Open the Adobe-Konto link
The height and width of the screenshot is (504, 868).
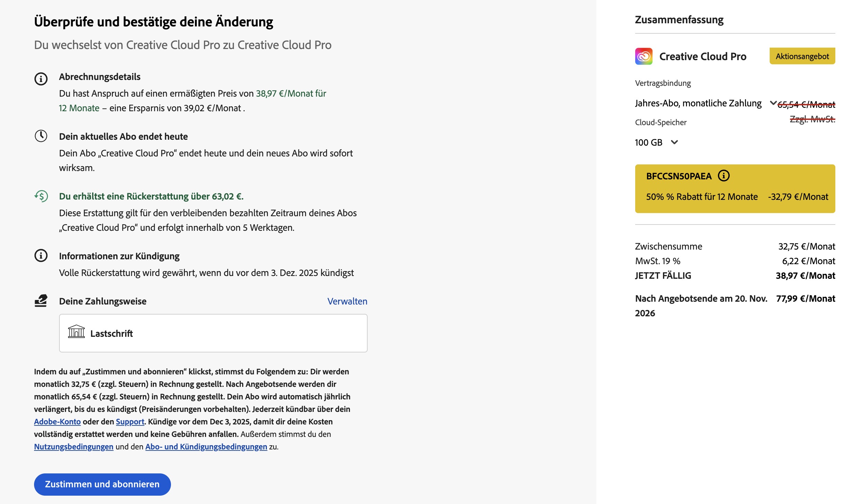(x=57, y=422)
